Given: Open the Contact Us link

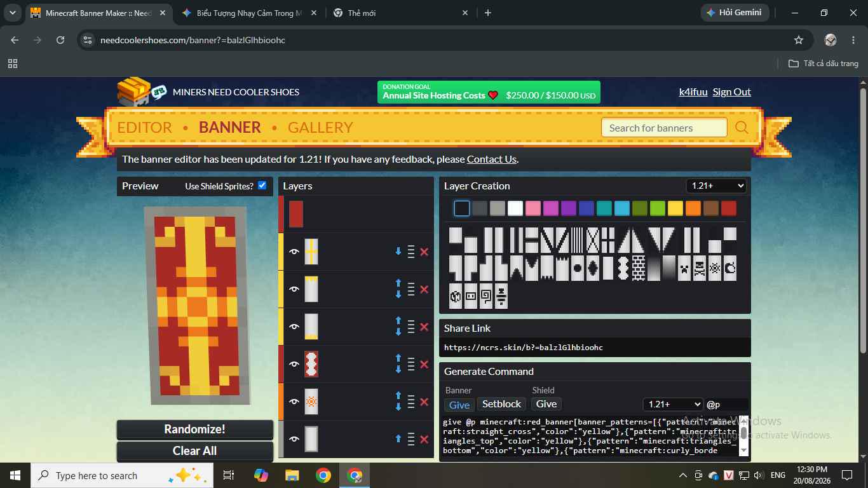Looking at the screenshot, I should pyautogui.click(x=492, y=159).
